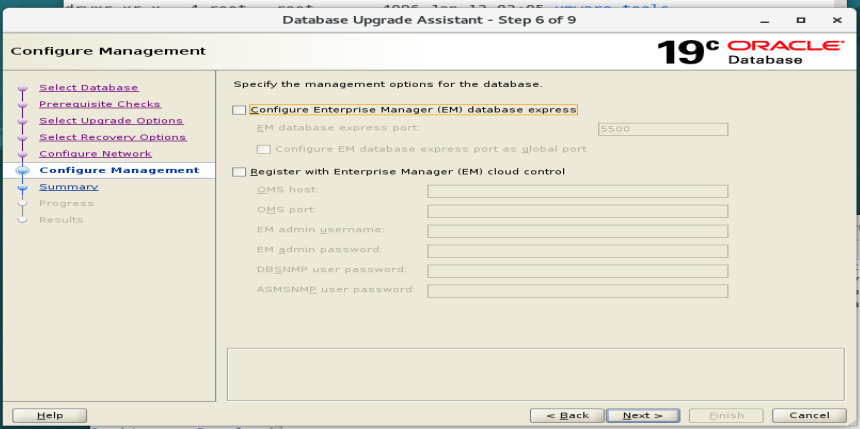Click the empty message area at bottom

(x=536, y=374)
